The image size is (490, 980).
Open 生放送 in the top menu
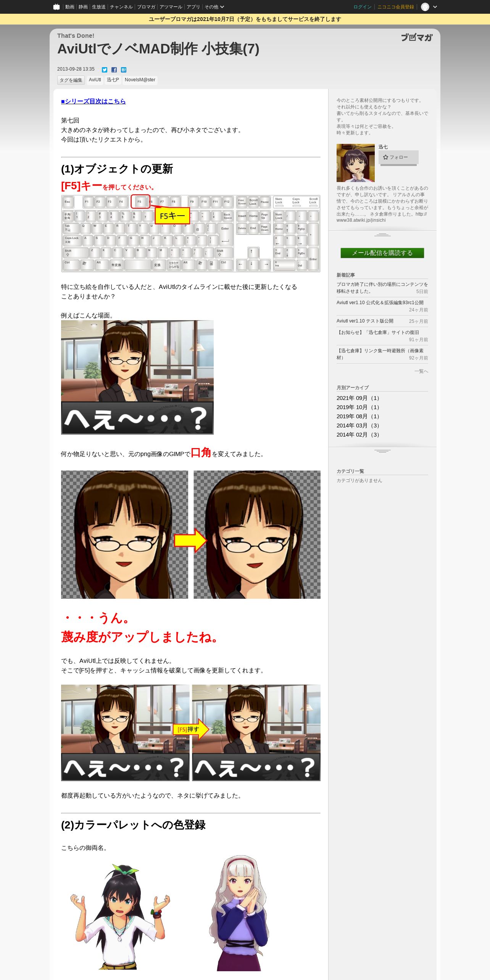[99, 7]
